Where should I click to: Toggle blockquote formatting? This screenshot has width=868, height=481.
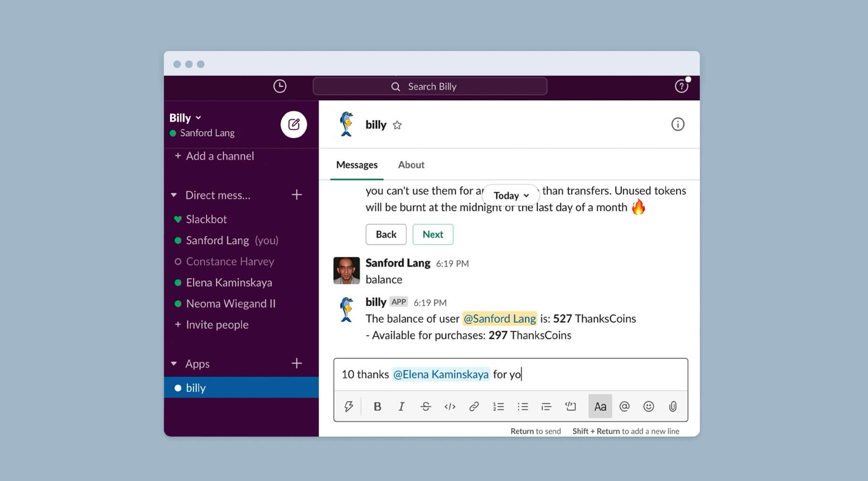(546, 407)
